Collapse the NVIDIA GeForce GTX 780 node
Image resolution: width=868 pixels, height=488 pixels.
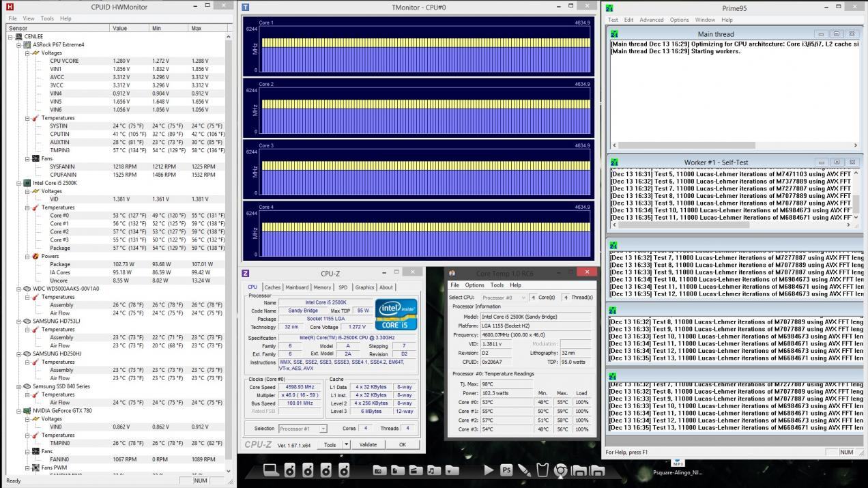[19, 411]
